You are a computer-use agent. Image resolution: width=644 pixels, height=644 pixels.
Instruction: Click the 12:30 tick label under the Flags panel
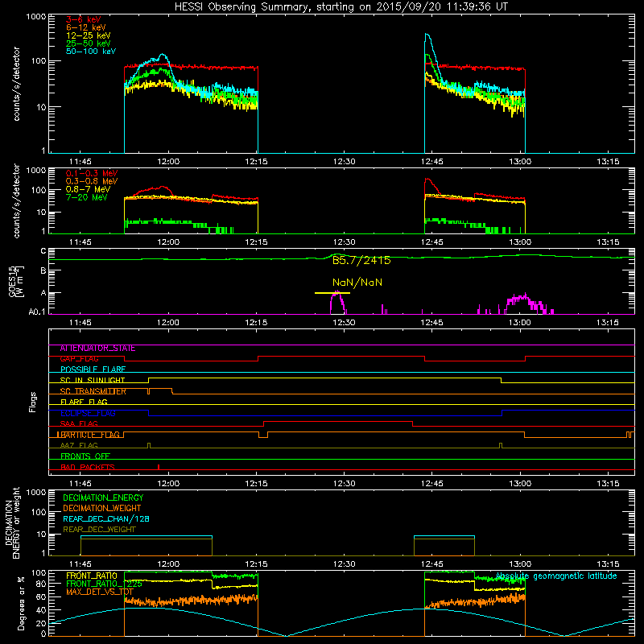(x=345, y=484)
